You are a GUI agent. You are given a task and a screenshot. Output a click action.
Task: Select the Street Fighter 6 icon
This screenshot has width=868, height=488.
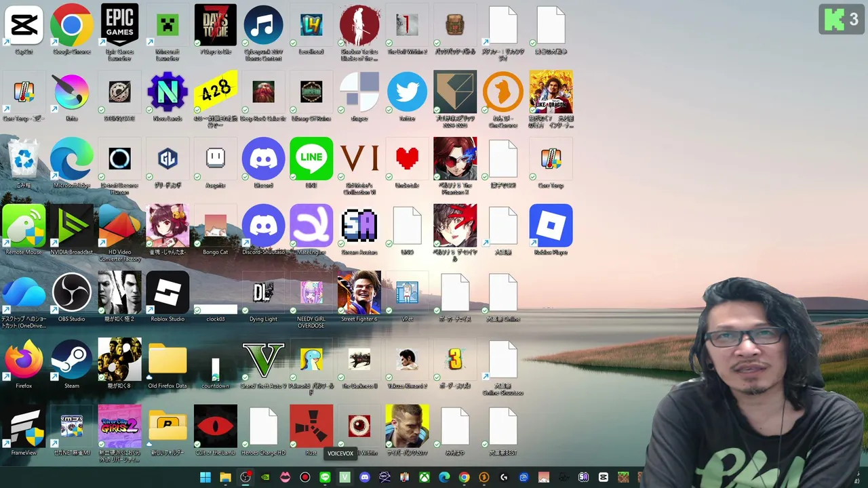coord(359,292)
